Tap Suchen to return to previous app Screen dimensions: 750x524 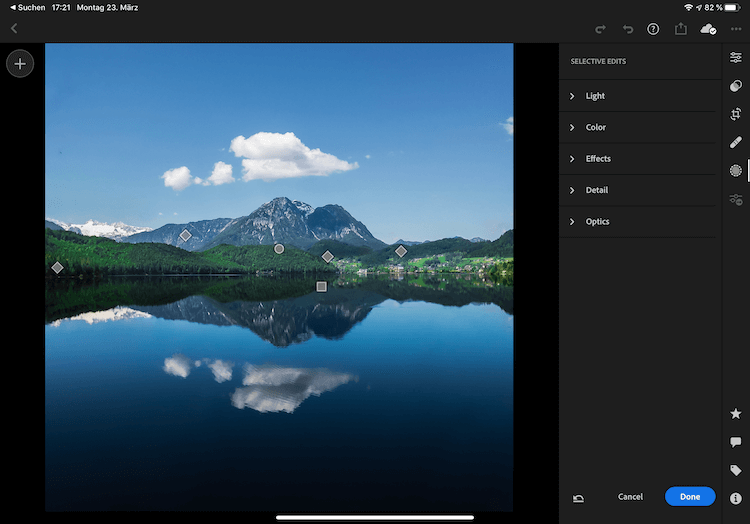coord(28,8)
